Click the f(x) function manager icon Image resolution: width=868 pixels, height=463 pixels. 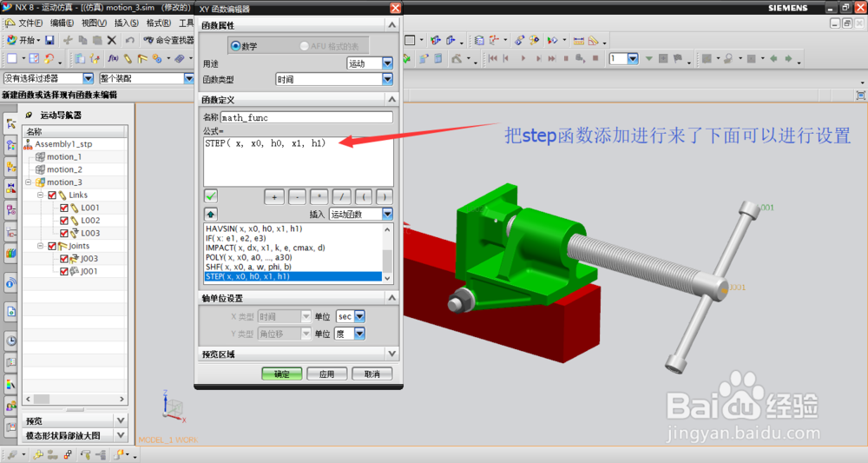click(x=113, y=58)
